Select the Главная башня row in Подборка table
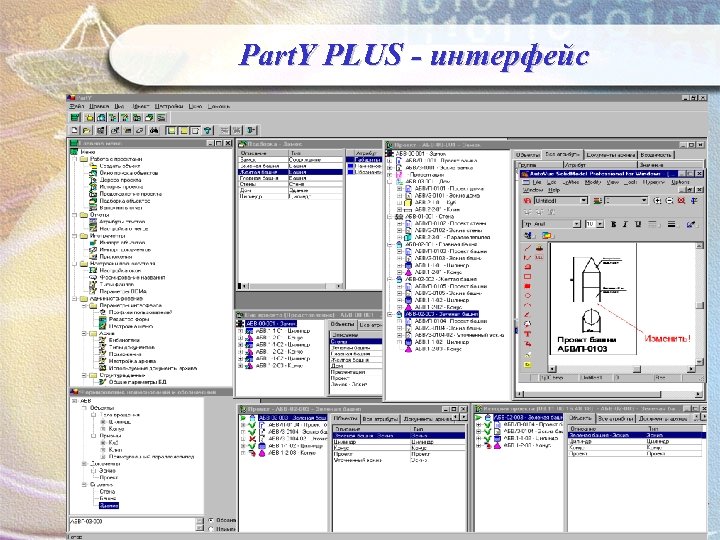 pyautogui.click(x=290, y=178)
